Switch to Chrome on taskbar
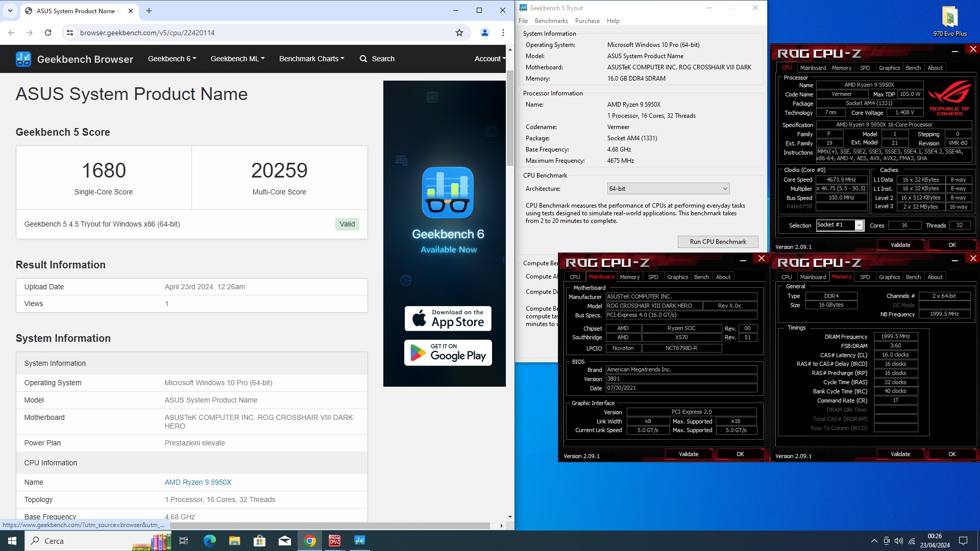 point(310,541)
